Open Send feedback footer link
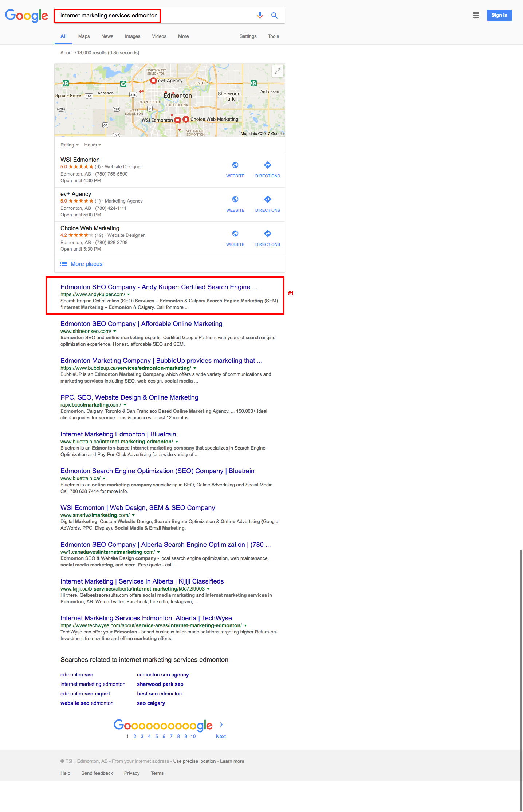This screenshot has width=523, height=812. pos(97,773)
